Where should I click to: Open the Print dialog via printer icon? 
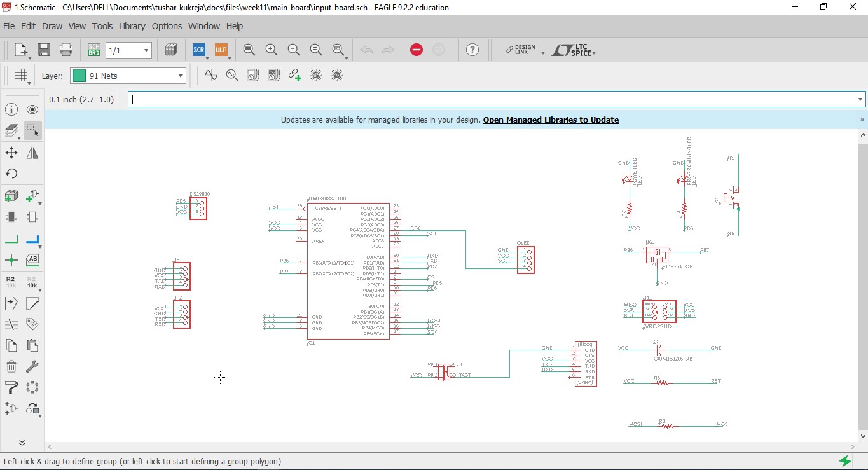click(x=65, y=50)
